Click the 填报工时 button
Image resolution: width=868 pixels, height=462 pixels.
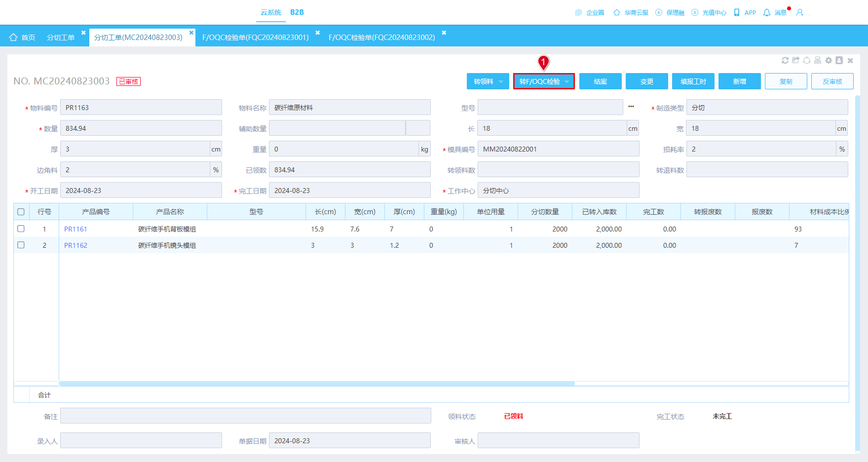tap(693, 81)
